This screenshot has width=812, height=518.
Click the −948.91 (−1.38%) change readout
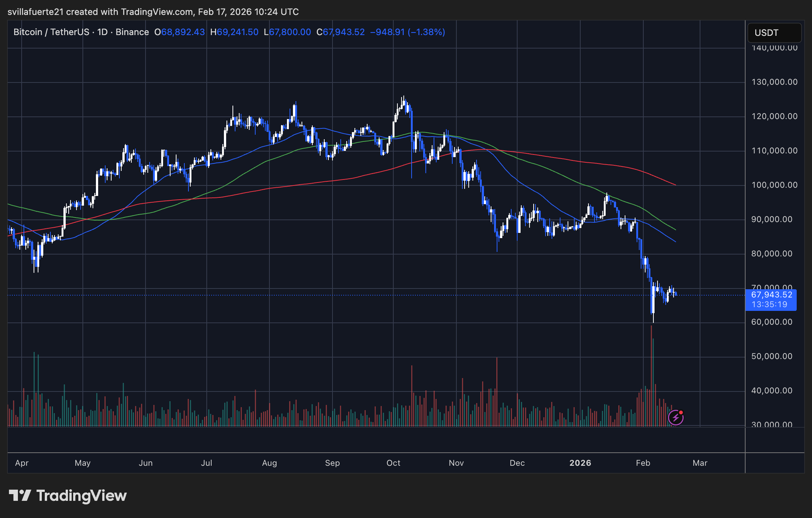(407, 32)
